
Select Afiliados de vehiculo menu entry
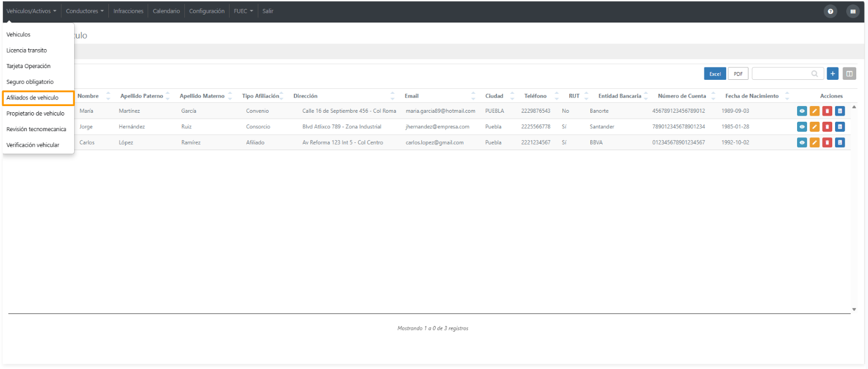click(x=39, y=98)
